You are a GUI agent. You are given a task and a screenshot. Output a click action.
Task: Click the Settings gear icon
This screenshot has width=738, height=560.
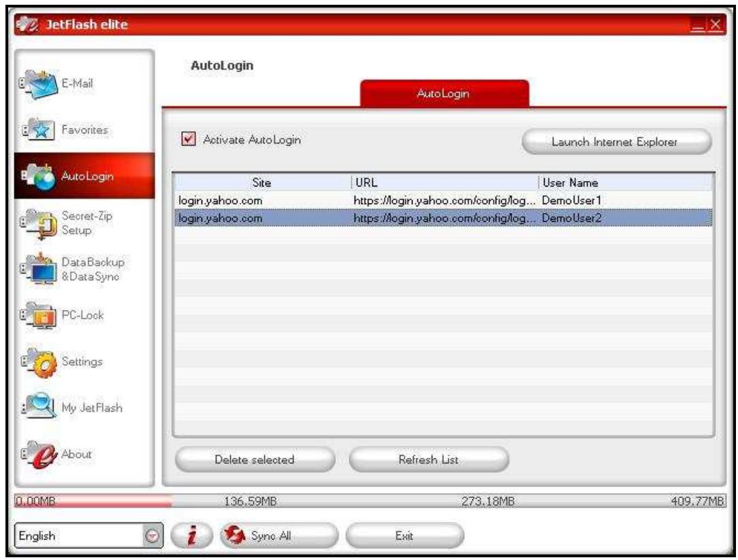(x=39, y=362)
